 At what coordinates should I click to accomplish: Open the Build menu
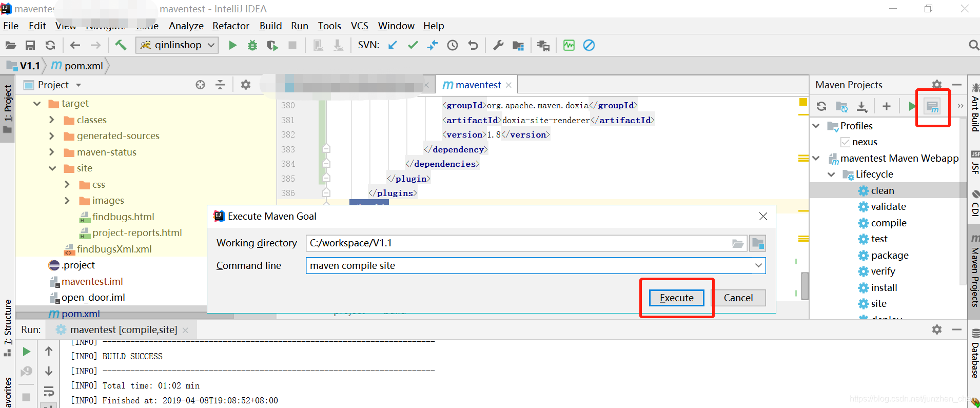pyautogui.click(x=270, y=26)
